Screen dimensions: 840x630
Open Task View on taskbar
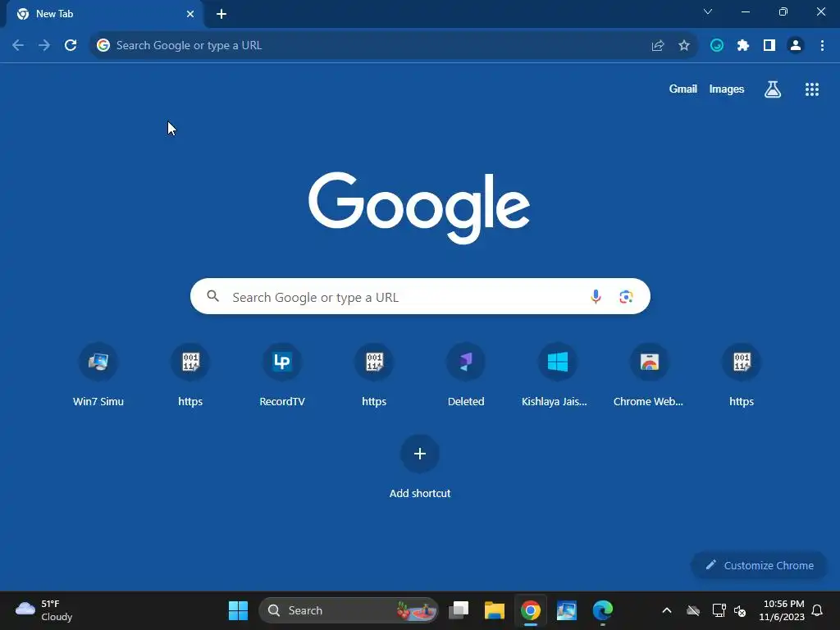tap(459, 610)
